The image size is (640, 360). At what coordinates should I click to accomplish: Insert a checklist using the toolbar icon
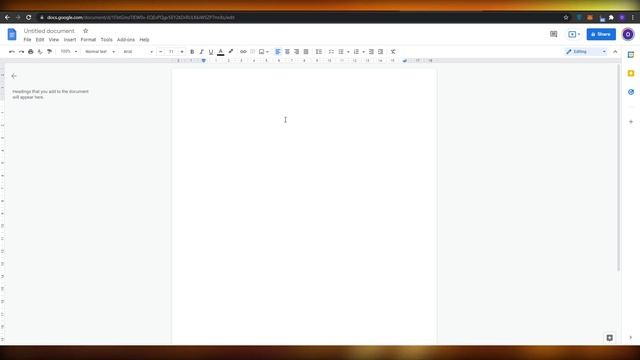331,52
